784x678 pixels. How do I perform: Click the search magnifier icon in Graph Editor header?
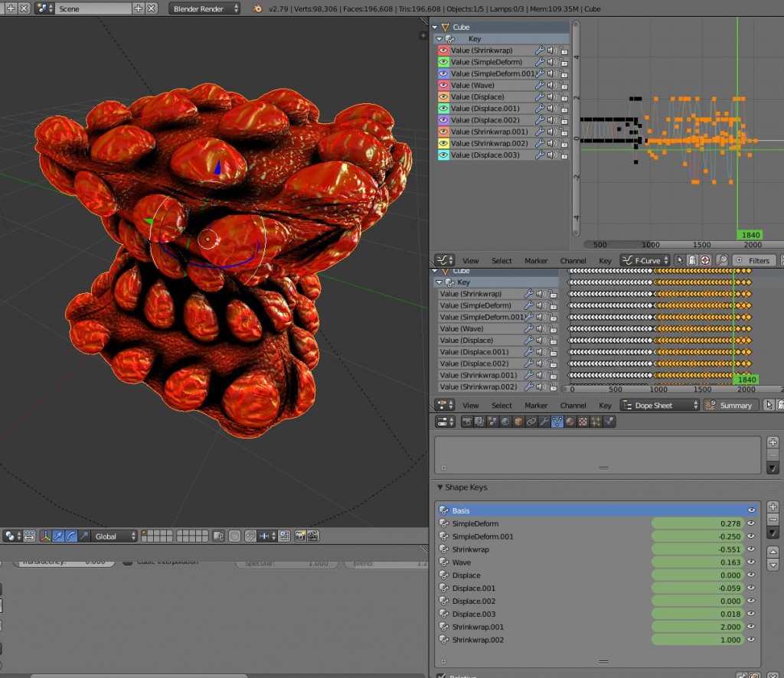coord(722,261)
